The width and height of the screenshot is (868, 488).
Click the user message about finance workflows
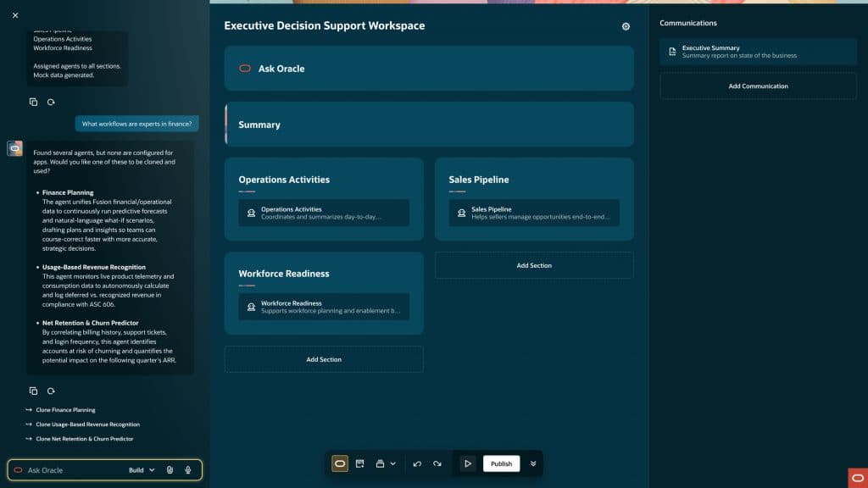tap(136, 124)
